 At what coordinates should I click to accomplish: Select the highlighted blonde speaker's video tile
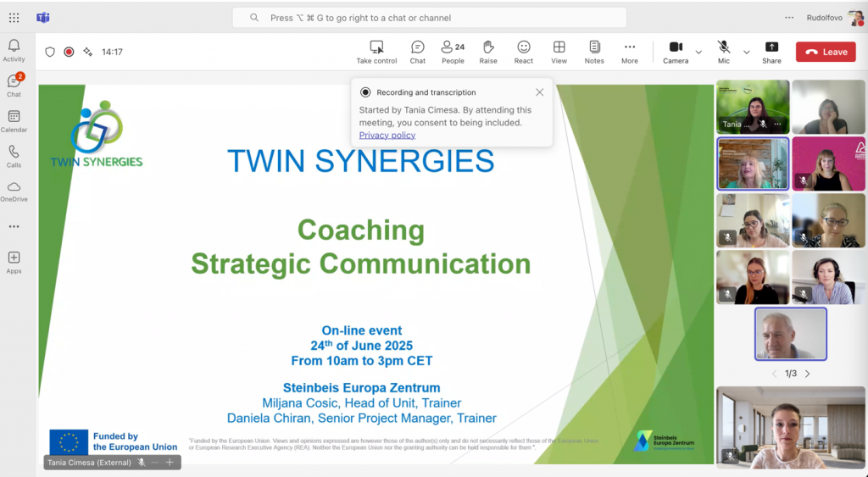point(753,164)
